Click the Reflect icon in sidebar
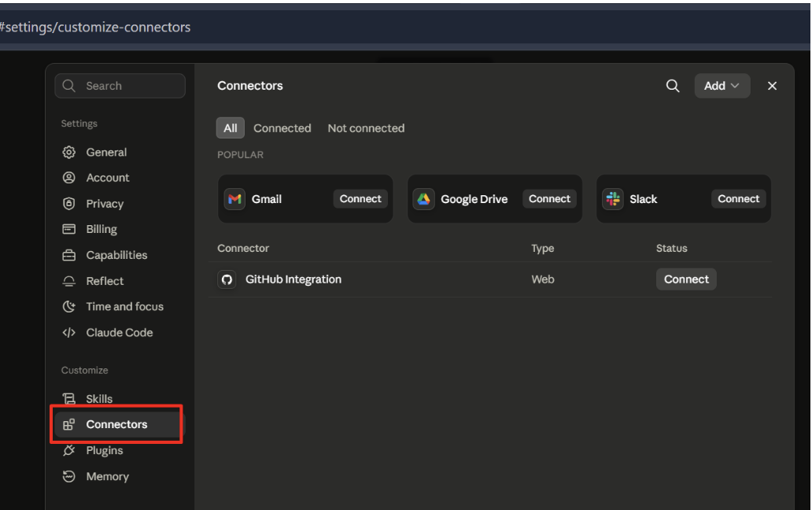The height and width of the screenshot is (510, 812). [69, 281]
